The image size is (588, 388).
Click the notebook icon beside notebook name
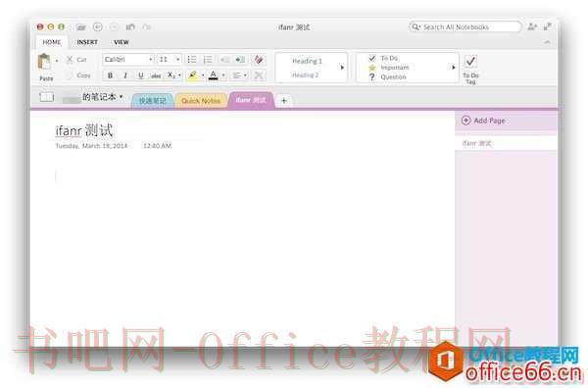coord(47,97)
